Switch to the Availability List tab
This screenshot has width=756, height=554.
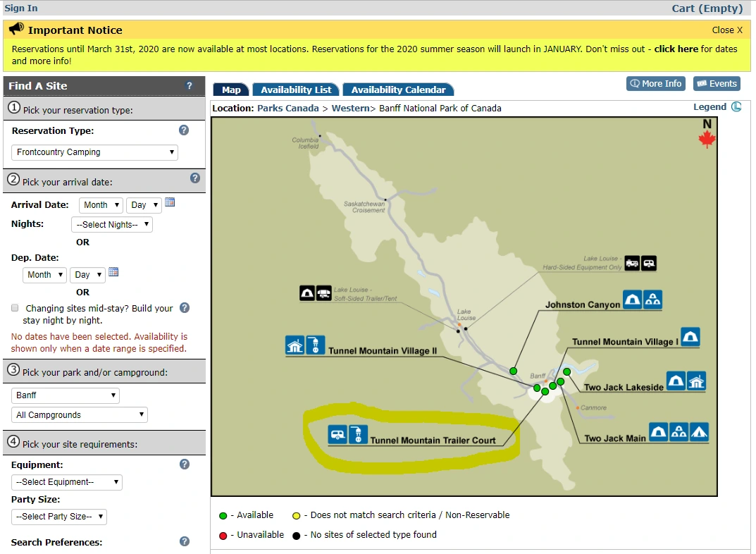(x=295, y=90)
